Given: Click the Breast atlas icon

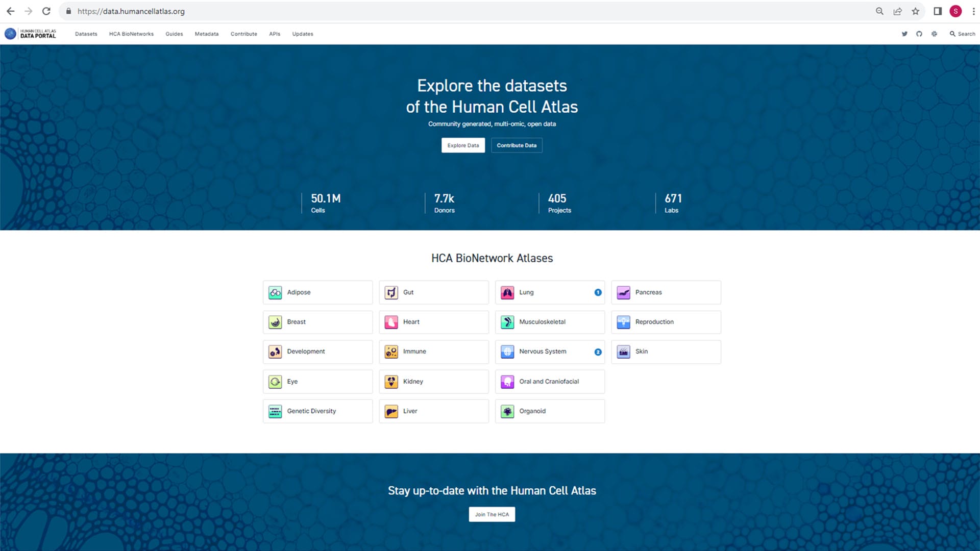Looking at the screenshot, I should [x=275, y=322].
